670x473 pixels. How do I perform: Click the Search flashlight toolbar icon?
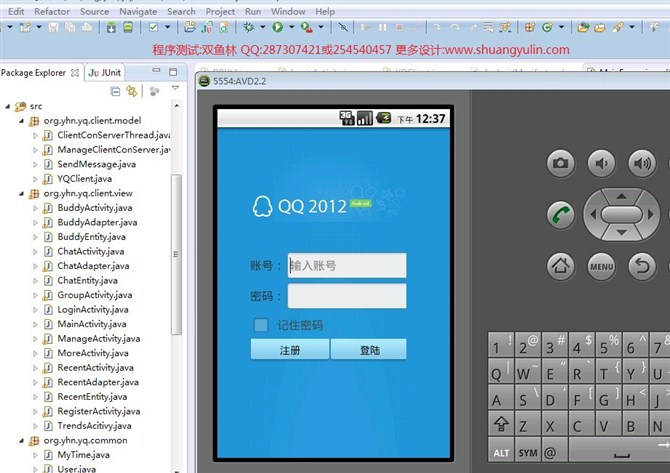pyautogui.click(x=617, y=27)
